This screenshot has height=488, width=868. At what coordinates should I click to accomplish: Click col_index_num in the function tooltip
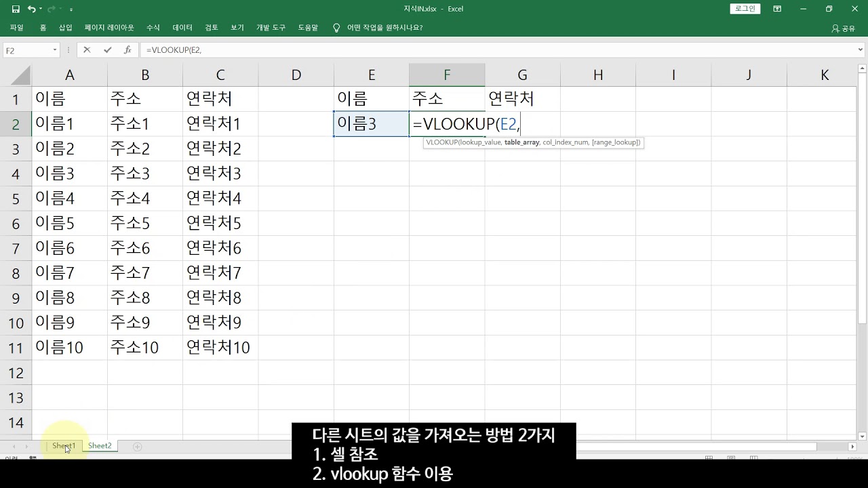564,142
